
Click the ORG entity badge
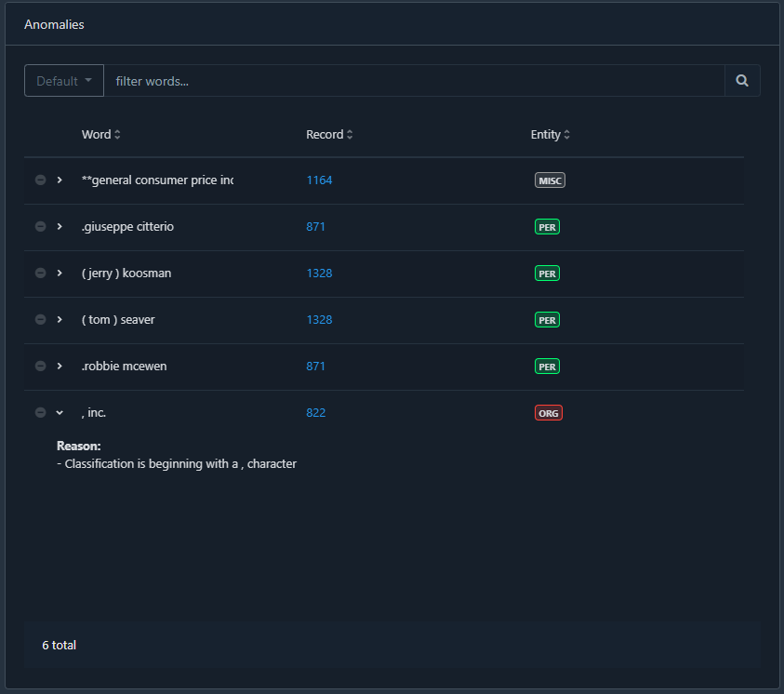click(x=549, y=413)
